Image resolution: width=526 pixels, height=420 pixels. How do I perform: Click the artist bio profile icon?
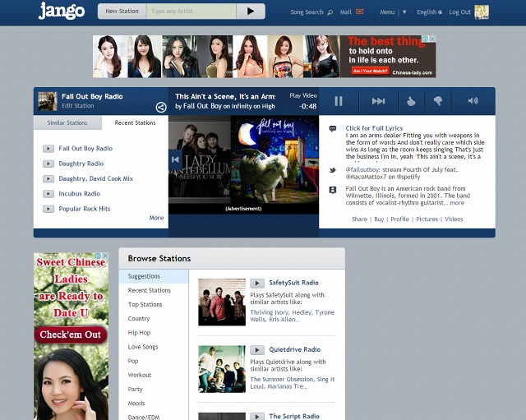333,190
